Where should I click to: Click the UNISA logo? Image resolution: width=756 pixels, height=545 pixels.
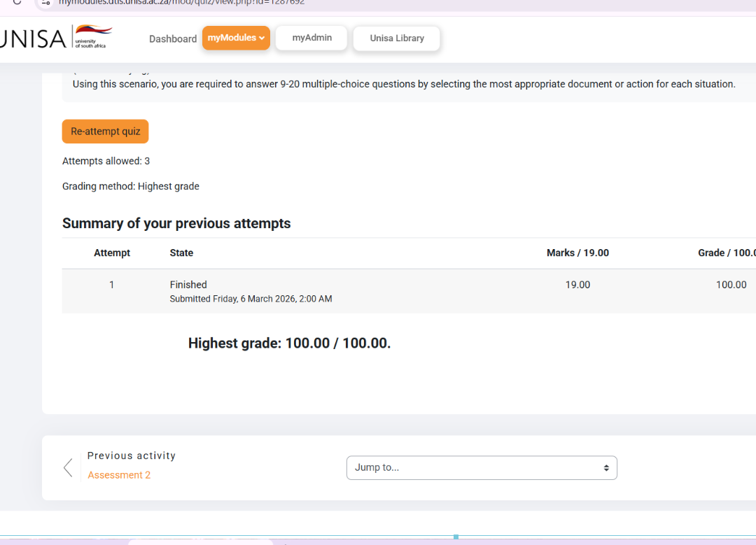tap(56, 38)
